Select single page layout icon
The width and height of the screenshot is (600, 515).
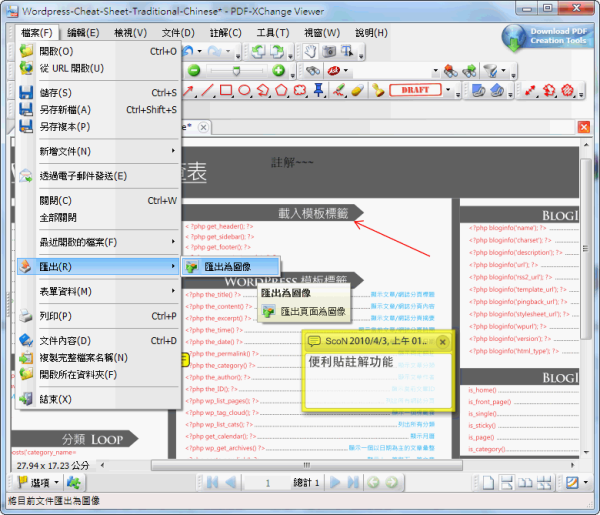coord(488,482)
